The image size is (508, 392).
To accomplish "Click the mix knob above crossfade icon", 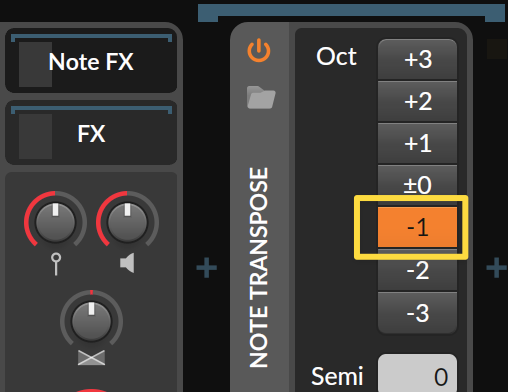I will pyautogui.click(x=91, y=321).
